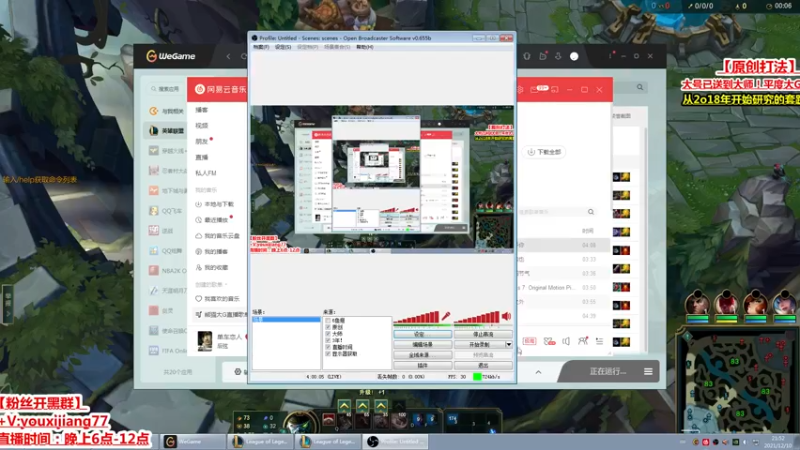This screenshot has width=800, height=450.
Task: Open the 设定(S) menu in OBS
Action: [283, 47]
